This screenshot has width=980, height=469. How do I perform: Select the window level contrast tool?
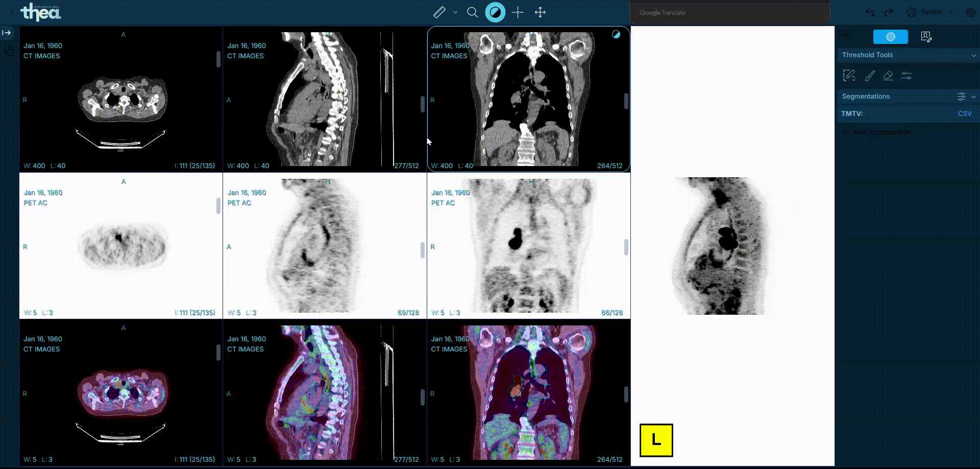coord(495,12)
